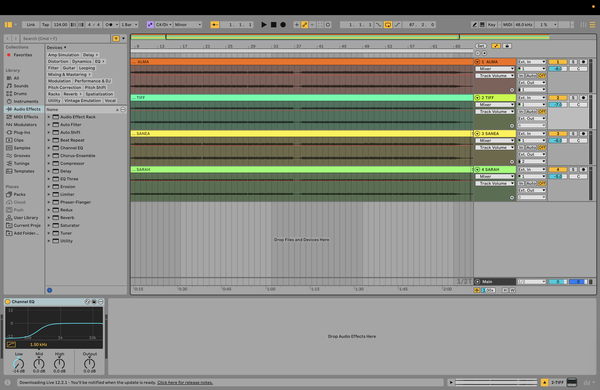Click the browser filter toggle button

[x=116, y=38]
